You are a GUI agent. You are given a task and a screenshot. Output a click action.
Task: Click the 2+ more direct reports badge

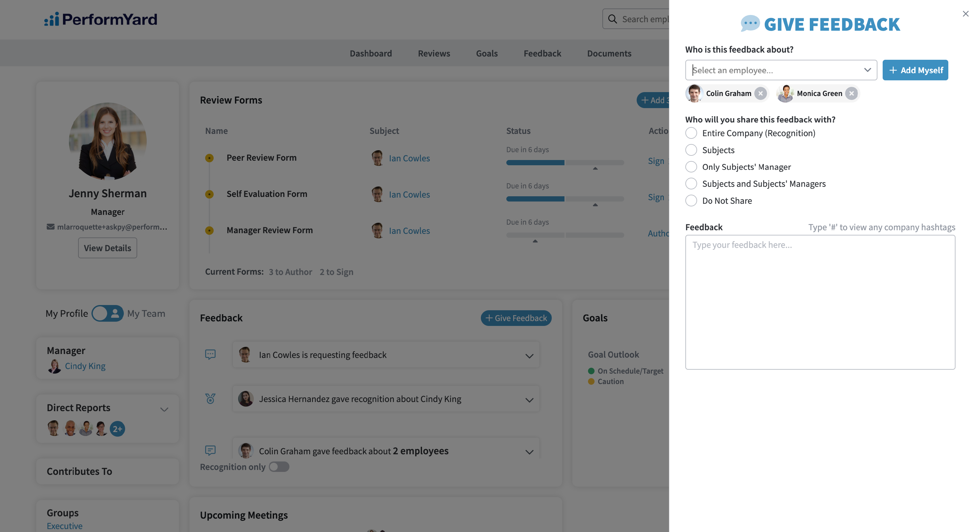tap(117, 428)
